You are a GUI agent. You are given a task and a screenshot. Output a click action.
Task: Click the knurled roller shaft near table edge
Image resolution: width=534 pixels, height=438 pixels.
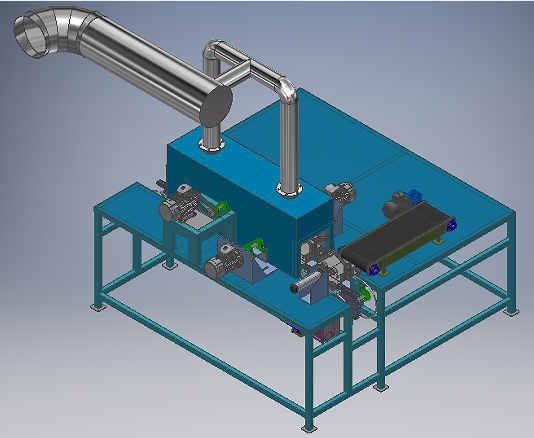pyautogui.click(x=306, y=282)
